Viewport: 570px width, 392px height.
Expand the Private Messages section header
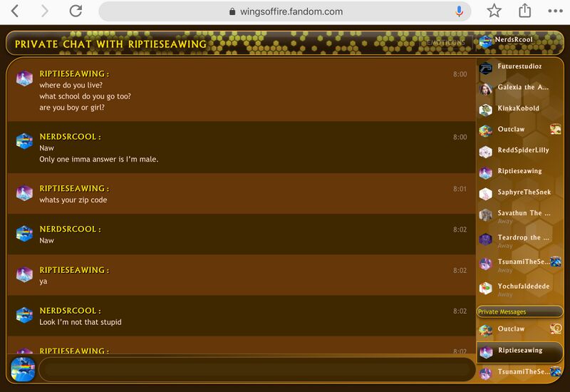(x=519, y=312)
